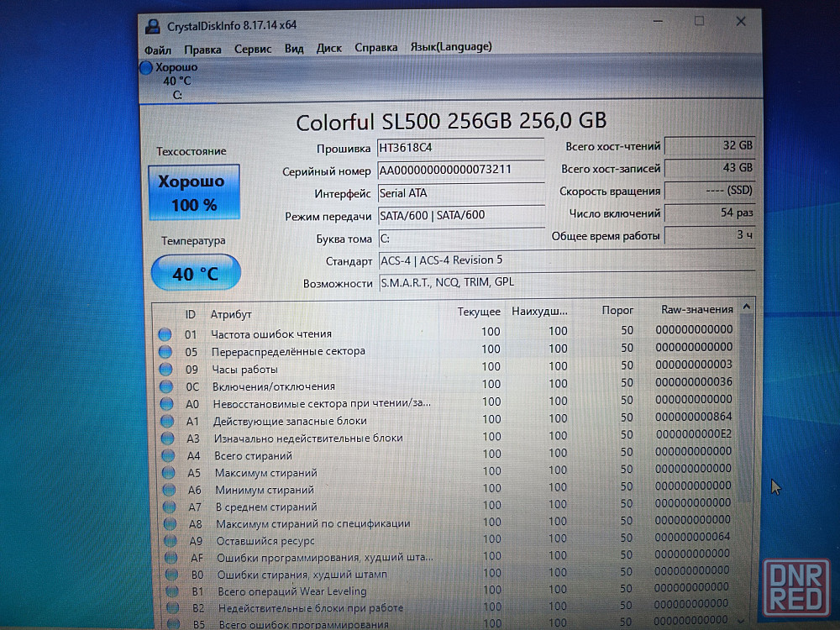Open the Правка menu
This screenshot has width=840, height=630.
tap(202, 50)
